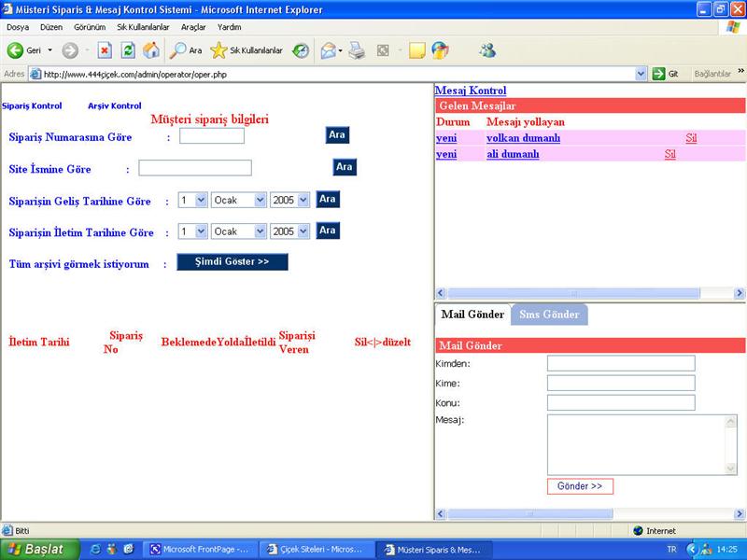The image size is (747, 560).
Task: Open the Arşiv Kontrol link
Action: [115, 105]
